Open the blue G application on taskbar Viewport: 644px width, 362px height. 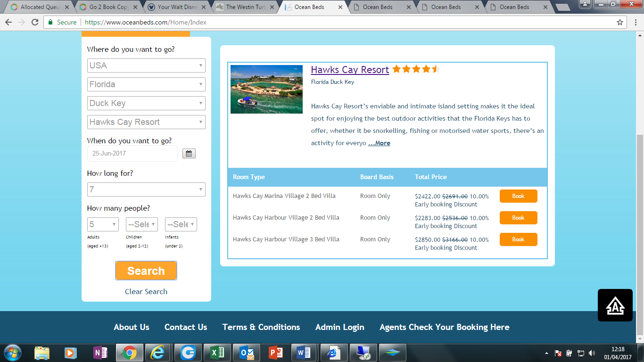click(188, 353)
